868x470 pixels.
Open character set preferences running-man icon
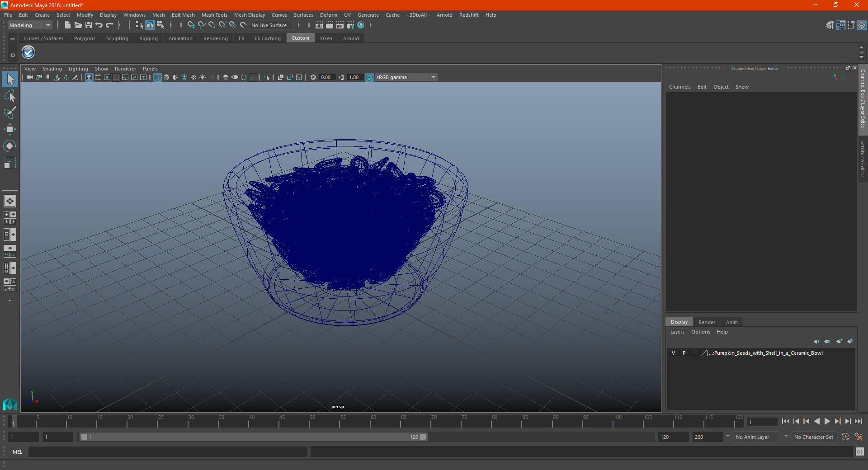click(859, 437)
